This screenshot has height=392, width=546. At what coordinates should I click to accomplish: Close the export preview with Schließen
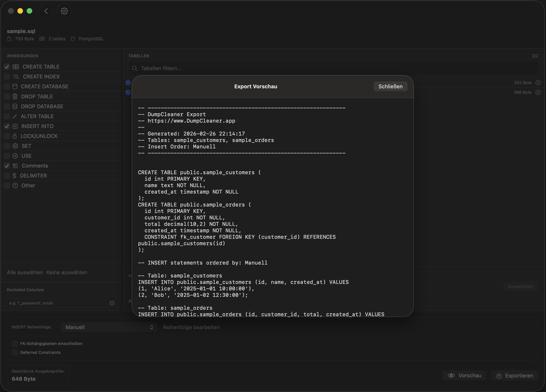390,87
